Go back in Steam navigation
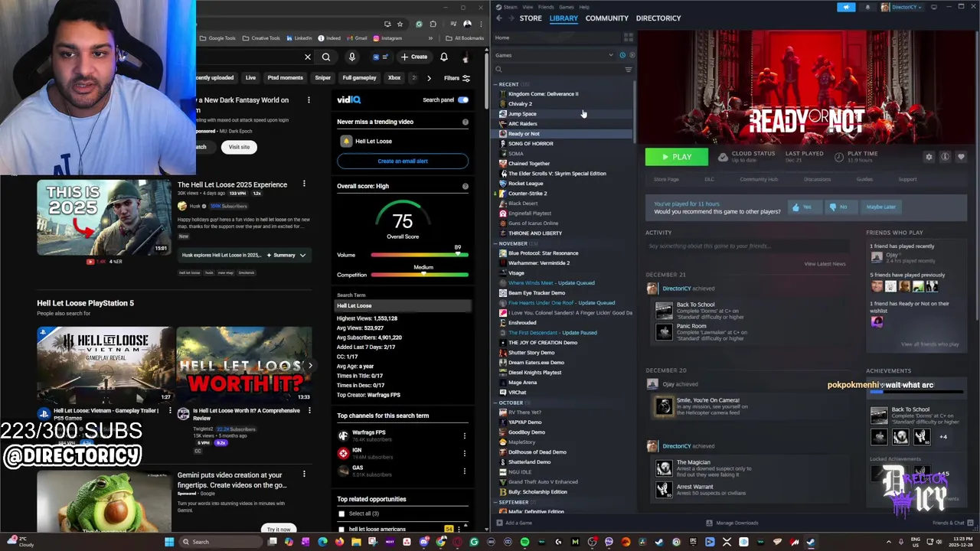 [499, 18]
